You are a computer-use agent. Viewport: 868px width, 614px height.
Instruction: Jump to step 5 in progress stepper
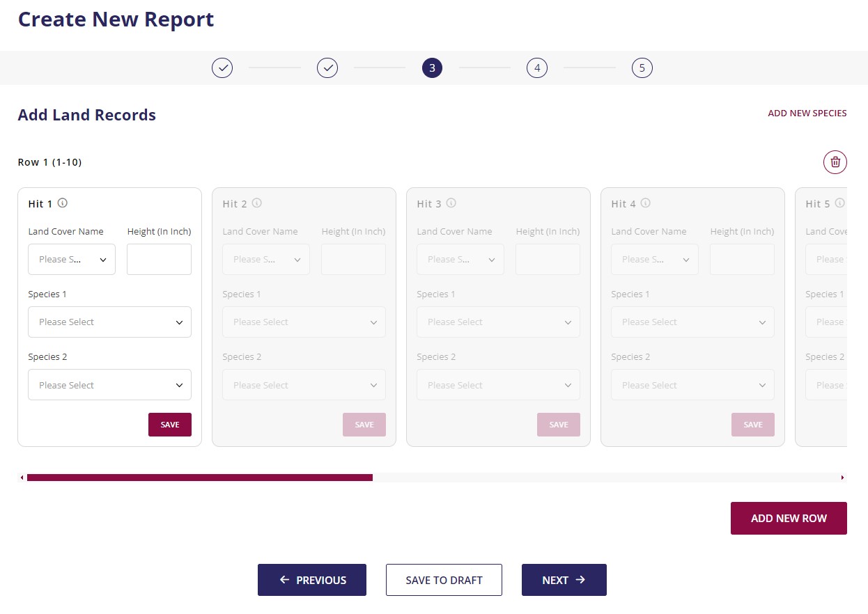pyautogui.click(x=642, y=68)
